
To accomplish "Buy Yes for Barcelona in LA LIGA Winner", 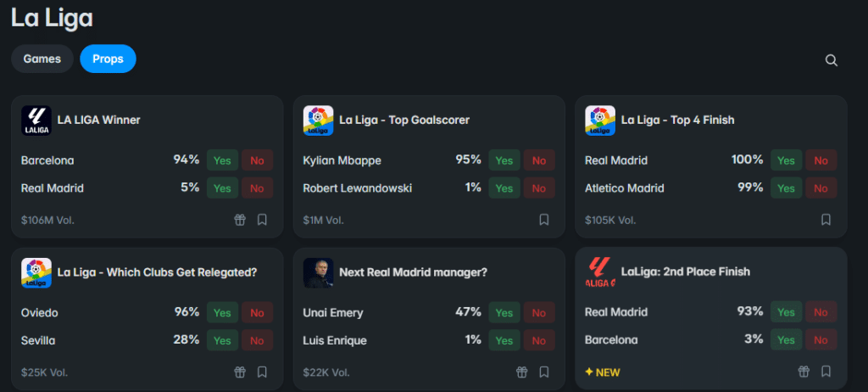I will pos(222,160).
